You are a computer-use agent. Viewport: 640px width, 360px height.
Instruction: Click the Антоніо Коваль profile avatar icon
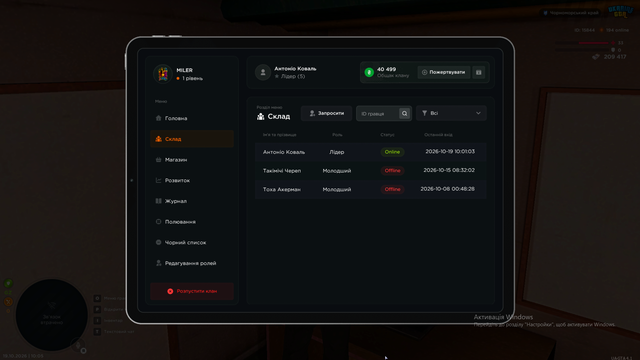(x=263, y=72)
